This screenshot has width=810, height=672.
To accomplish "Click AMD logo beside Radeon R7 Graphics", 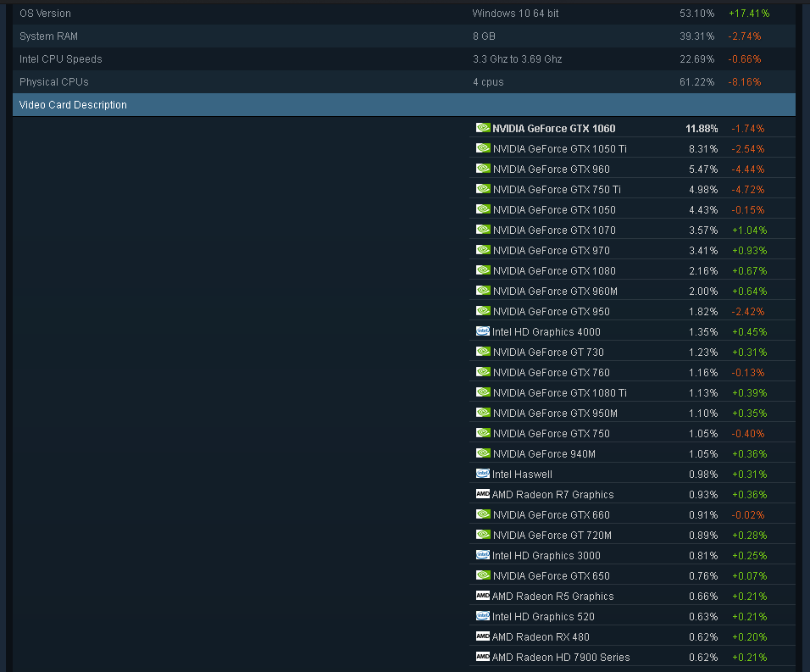I will (x=482, y=494).
